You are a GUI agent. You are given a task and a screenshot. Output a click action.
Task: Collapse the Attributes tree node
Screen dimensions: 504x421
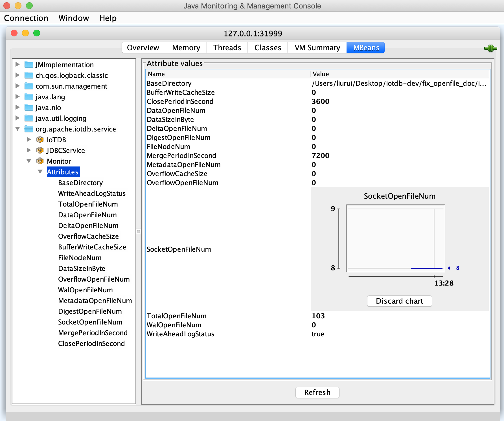click(x=40, y=172)
